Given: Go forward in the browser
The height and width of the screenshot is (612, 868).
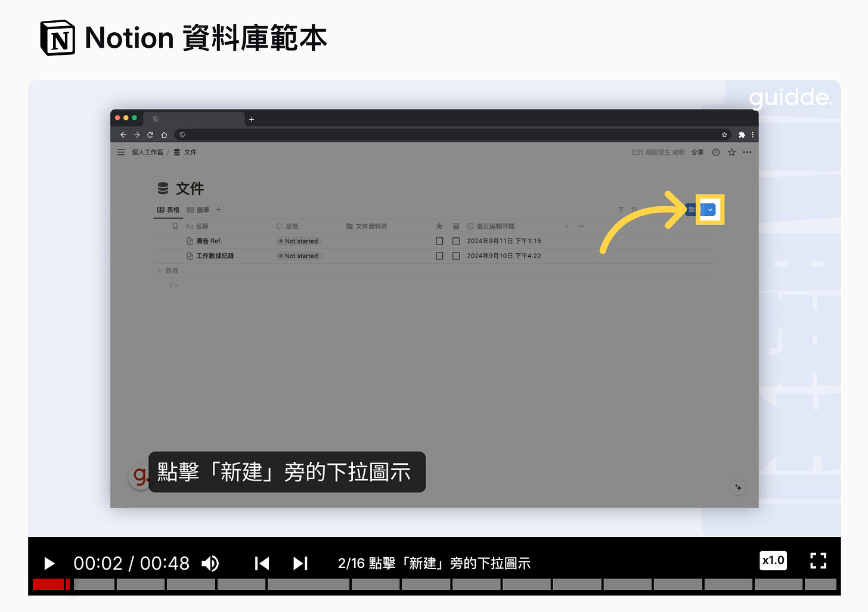Looking at the screenshot, I should (x=137, y=135).
